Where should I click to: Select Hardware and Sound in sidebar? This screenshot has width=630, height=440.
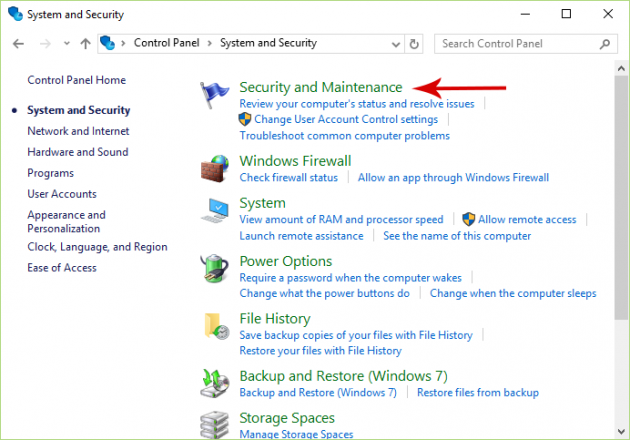coord(78,152)
